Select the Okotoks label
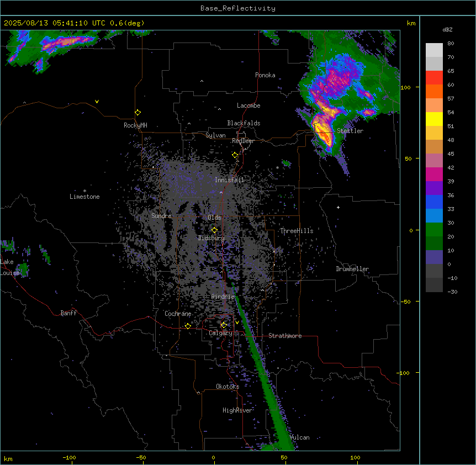 tap(228, 387)
